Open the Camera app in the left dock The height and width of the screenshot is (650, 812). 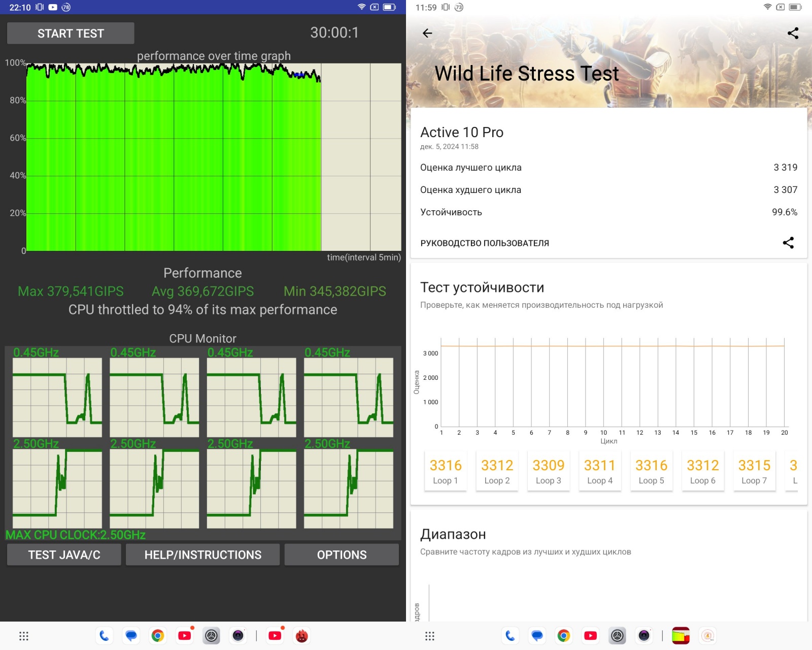tap(238, 636)
